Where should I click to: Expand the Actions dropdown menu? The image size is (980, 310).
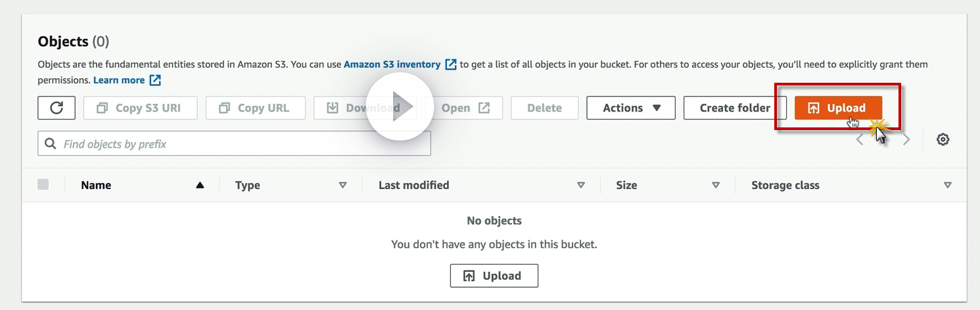[x=630, y=108]
